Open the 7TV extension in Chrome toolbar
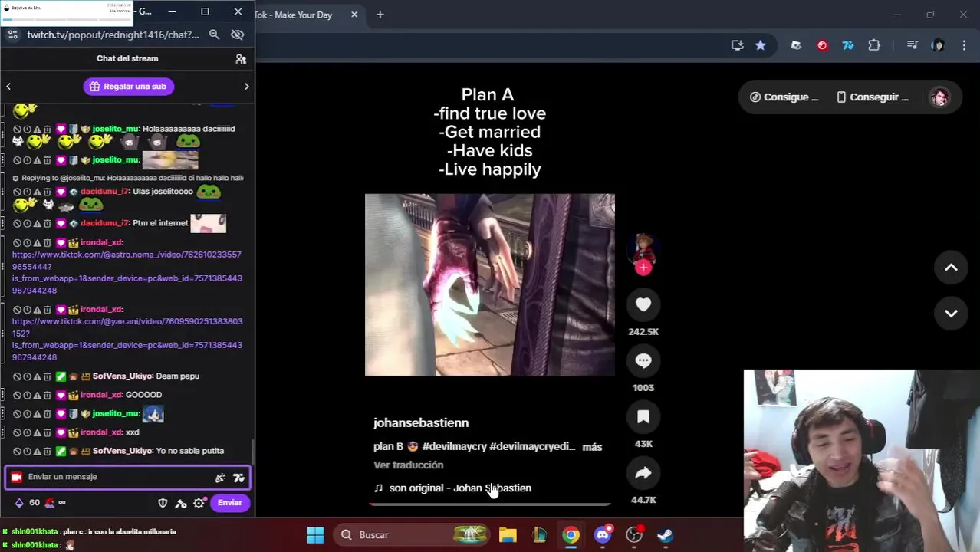Viewport: 980px width, 552px height. pyautogui.click(x=848, y=45)
